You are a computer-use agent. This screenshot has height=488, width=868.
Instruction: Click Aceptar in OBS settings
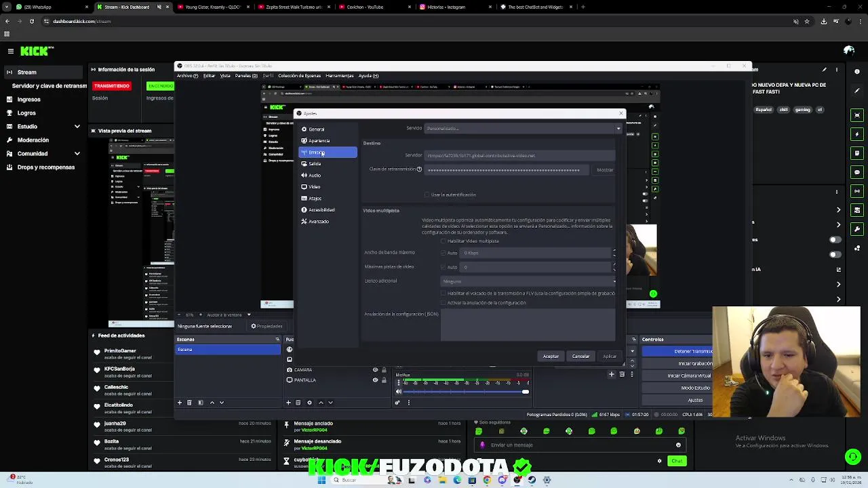click(x=551, y=357)
